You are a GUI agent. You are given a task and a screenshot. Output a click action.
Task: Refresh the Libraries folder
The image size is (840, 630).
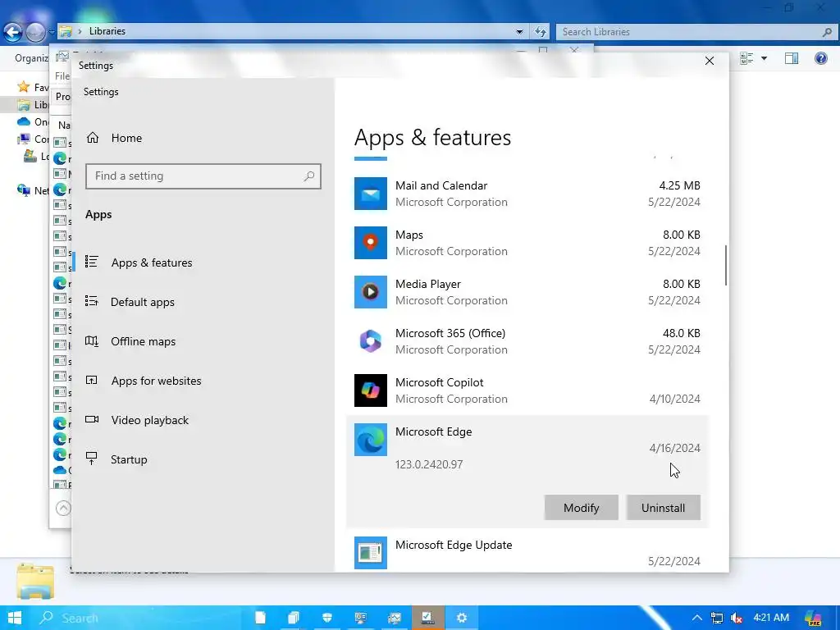pos(540,32)
